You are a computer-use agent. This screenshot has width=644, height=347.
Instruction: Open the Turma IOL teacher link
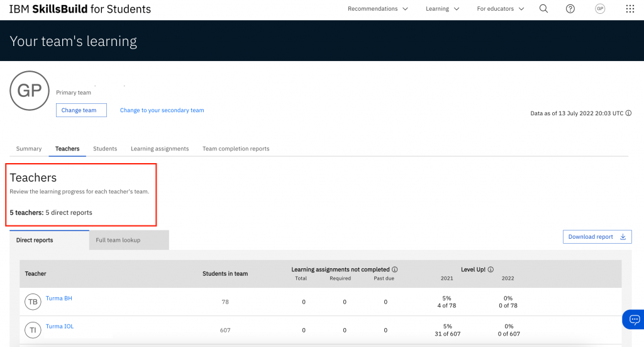(x=60, y=326)
